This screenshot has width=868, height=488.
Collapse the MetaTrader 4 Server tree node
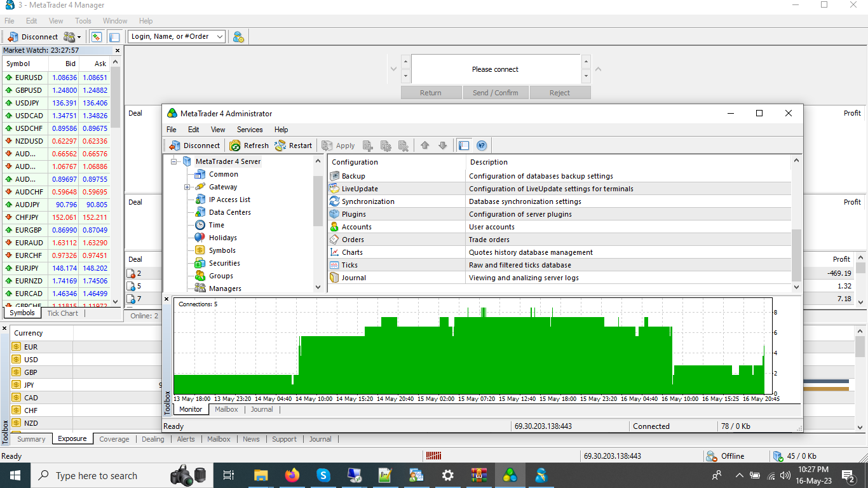coord(173,161)
